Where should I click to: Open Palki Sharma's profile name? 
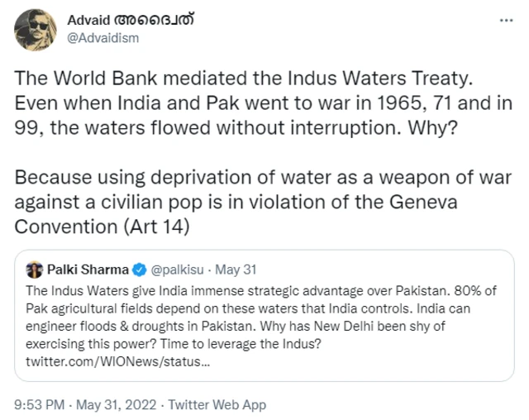point(88,270)
